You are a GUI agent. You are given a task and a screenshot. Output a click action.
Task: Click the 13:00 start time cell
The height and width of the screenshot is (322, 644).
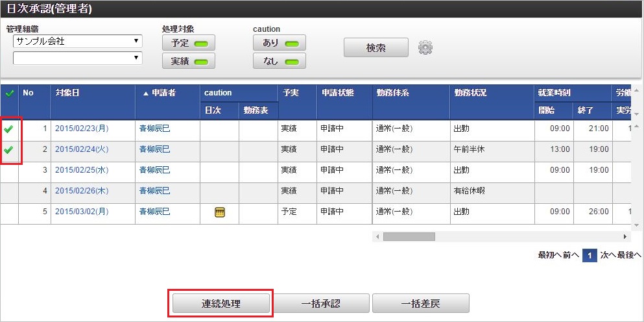point(554,150)
